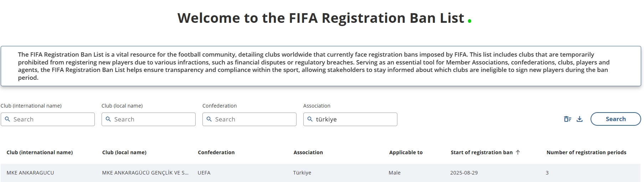Image resolution: width=644 pixels, height=182 pixels.
Task: Click magnifier icon in Confederation field
Action: coord(209,119)
